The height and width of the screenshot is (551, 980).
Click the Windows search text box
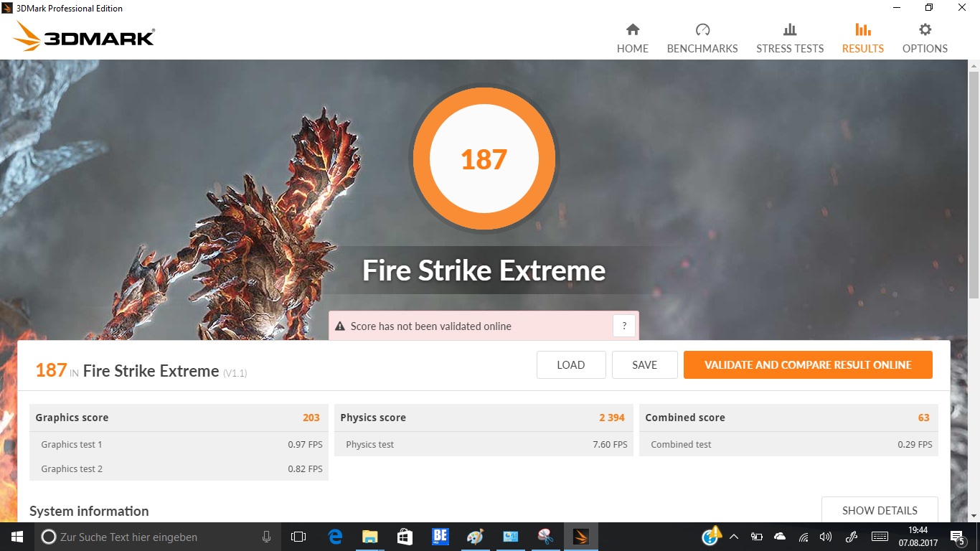pyautogui.click(x=158, y=537)
